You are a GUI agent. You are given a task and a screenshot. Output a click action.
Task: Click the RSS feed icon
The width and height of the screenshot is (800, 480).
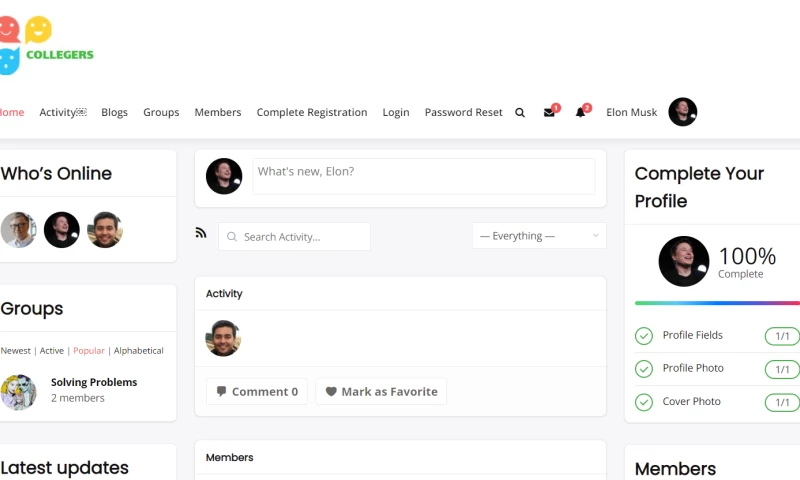click(x=201, y=233)
